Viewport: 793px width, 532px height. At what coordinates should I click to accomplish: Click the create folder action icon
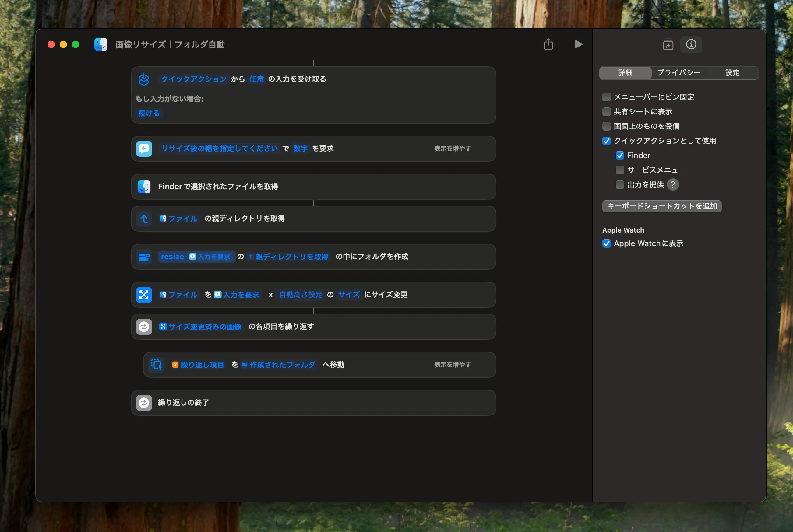coord(144,257)
